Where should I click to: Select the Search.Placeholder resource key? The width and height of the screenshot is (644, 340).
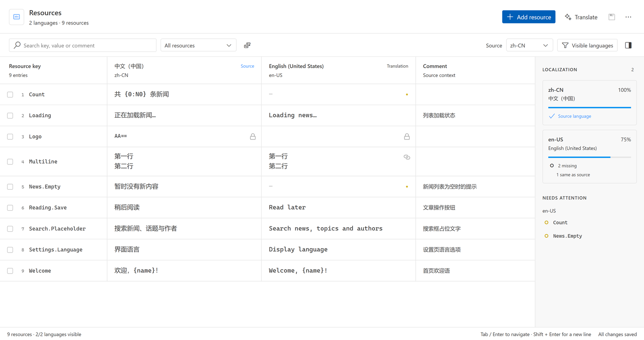pyautogui.click(x=57, y=229)
